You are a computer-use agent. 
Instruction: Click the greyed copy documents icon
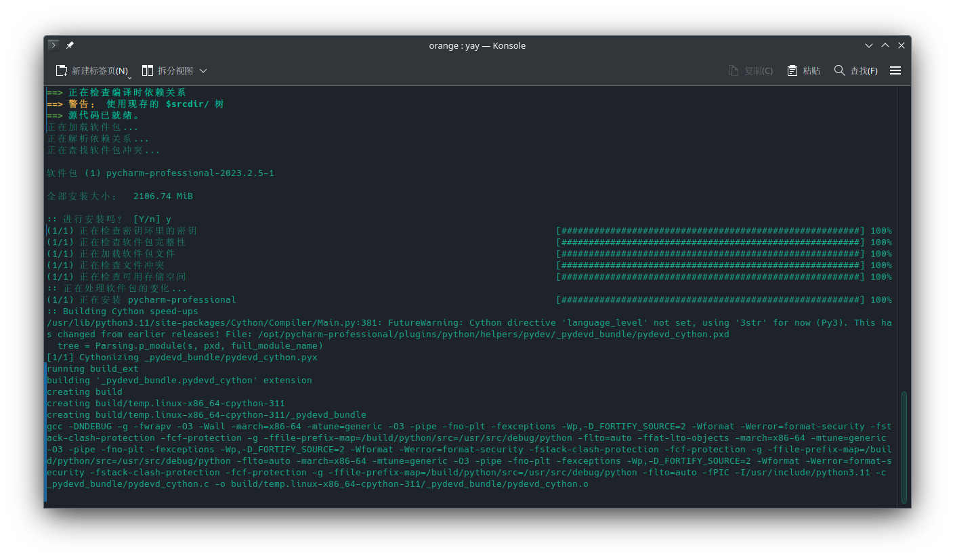[x=734, y=70]
